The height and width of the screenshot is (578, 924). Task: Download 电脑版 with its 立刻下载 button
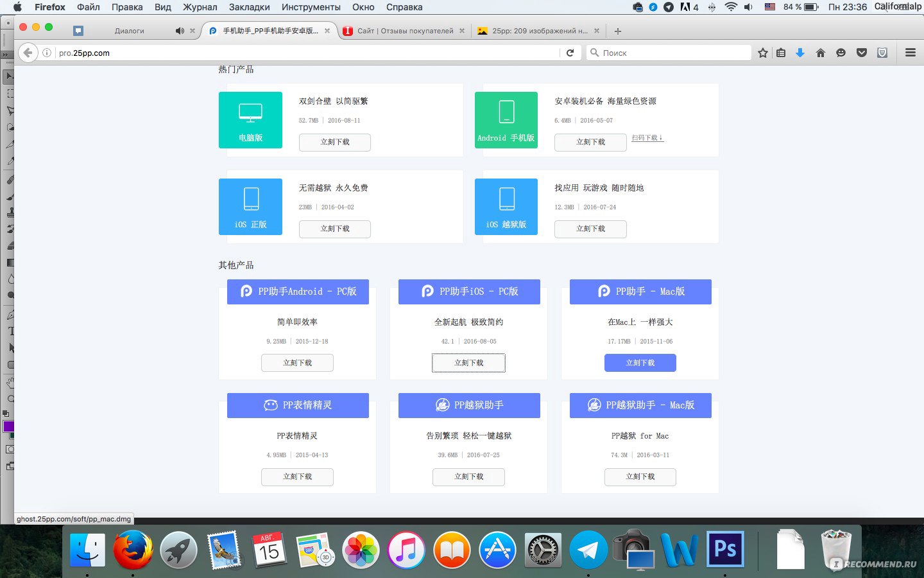pyautogui.click(x=335, y=142)
